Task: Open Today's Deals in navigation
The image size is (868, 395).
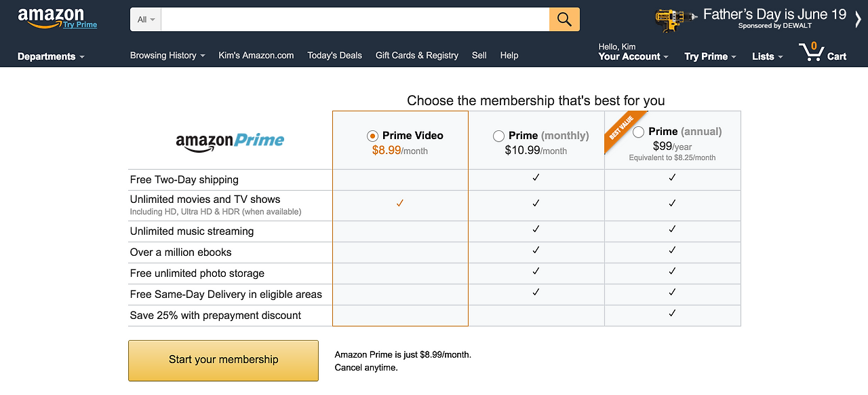Action: tap(334, 56)
